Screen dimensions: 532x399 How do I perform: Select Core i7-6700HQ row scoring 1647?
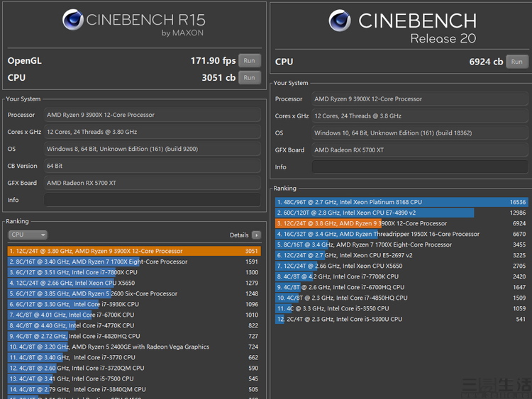point(401,287)
